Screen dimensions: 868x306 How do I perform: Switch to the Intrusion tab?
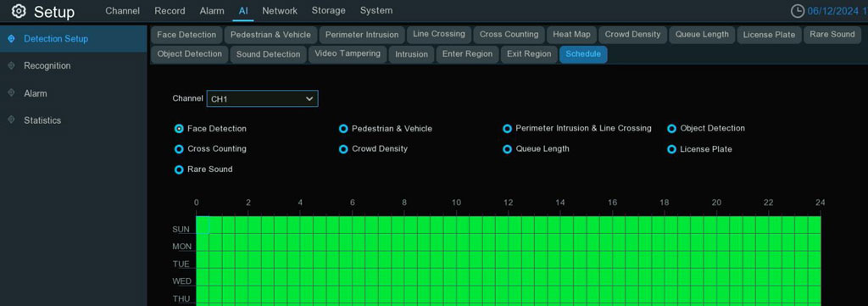click(x=411, y=54)
